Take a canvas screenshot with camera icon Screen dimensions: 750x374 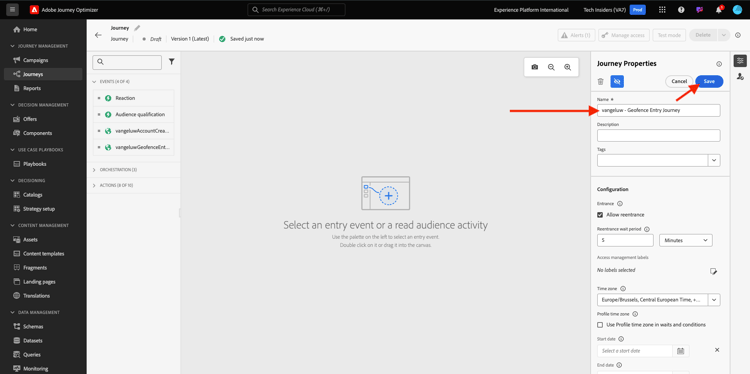pos(535,67)
